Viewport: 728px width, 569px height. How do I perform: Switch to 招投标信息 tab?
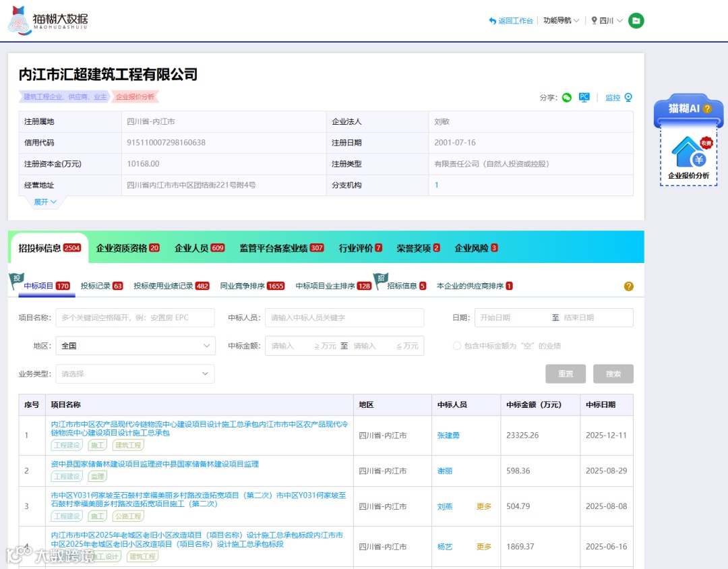50,248
